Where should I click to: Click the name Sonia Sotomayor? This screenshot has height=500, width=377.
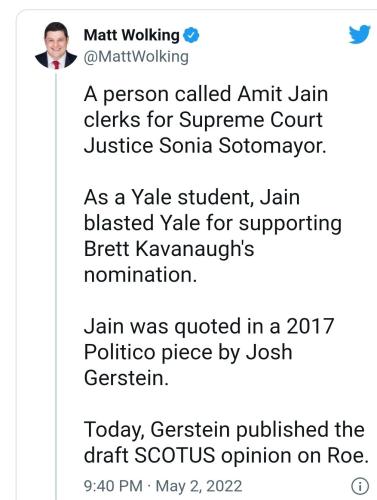[242, 146]
